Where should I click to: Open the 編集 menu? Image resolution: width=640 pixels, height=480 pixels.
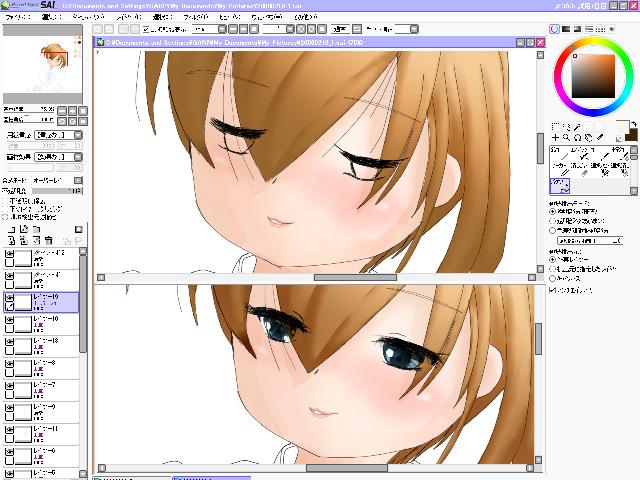(51, 17)
